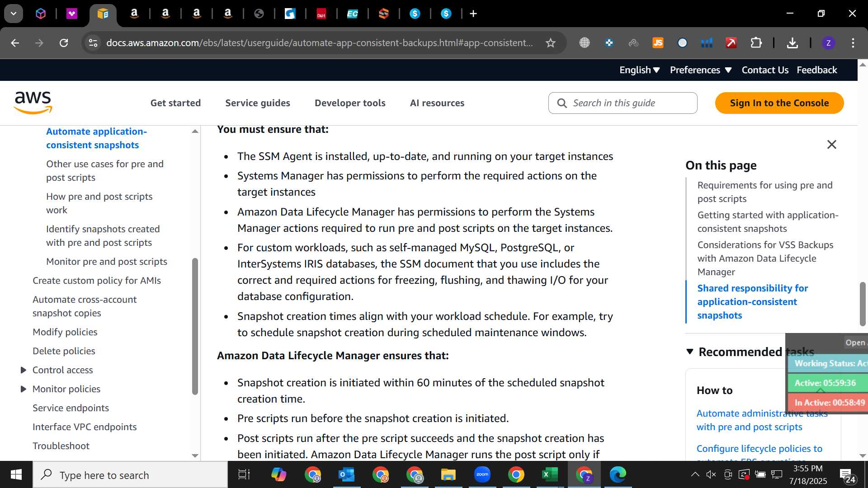Open File Explorer from the taskbar
This screenshot has height=488, width=868.
448,474
